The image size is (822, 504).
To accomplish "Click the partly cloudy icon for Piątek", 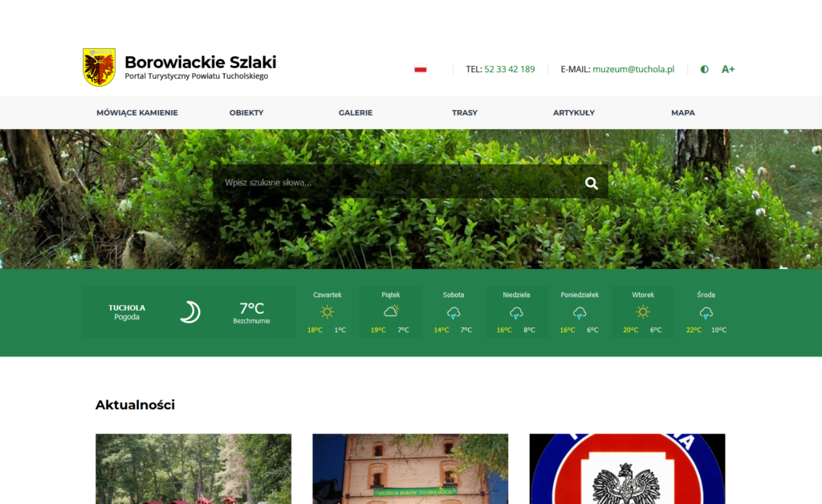I will point(391,311).
